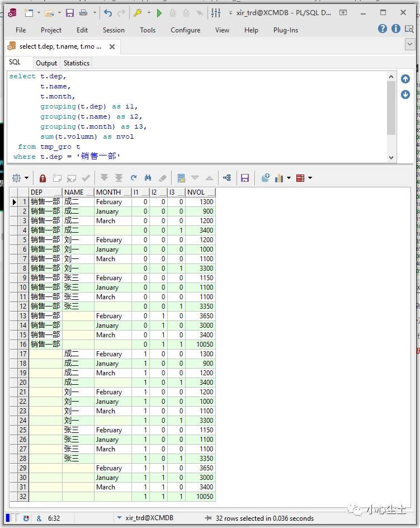
Task: Open the Session menu
Action: pyautogui.click(x=114, y=30)
